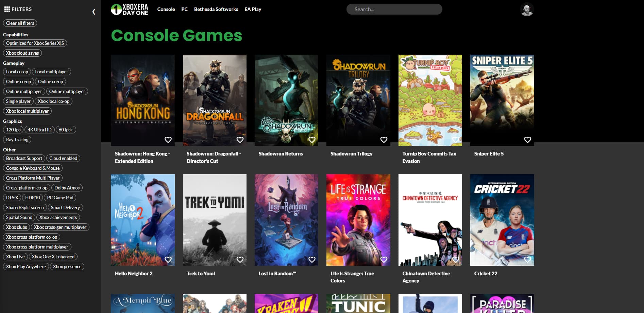Viewport: 644px width, 313px height.
Task: Click heart icon on Sniper Elite 5
Action: 528,140
